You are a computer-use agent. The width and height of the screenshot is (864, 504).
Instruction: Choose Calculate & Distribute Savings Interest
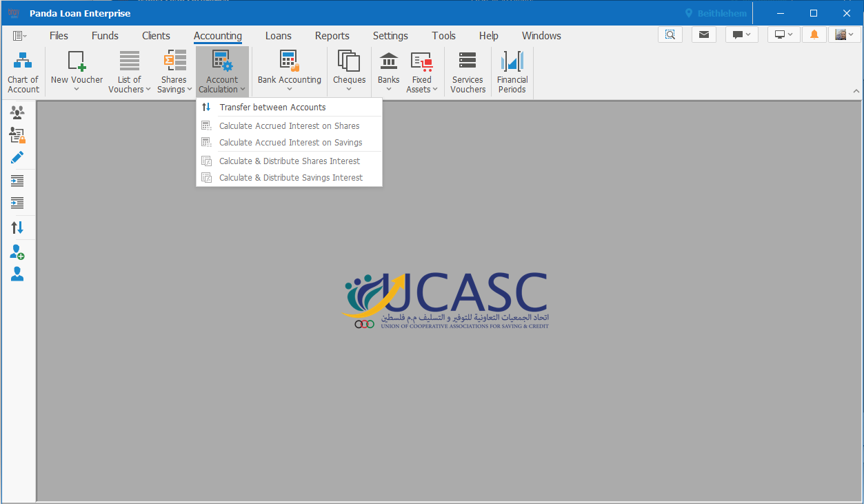[x=289, y=177]
